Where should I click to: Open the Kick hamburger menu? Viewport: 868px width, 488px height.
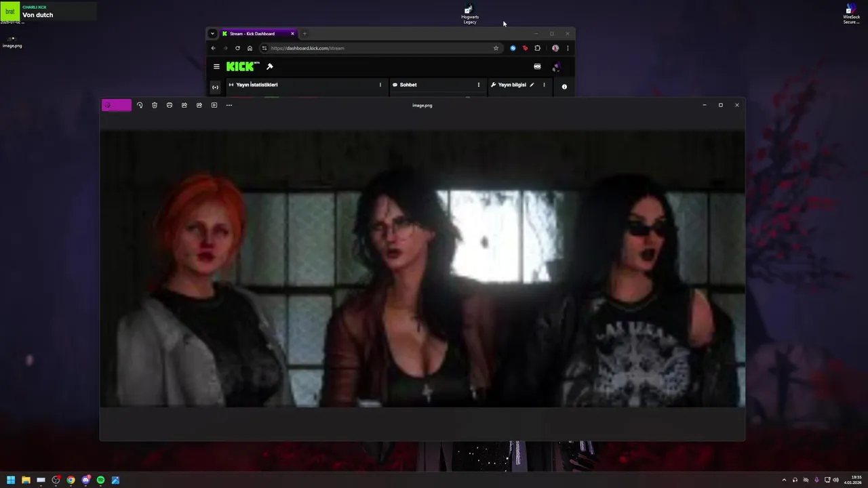(216, 66)
